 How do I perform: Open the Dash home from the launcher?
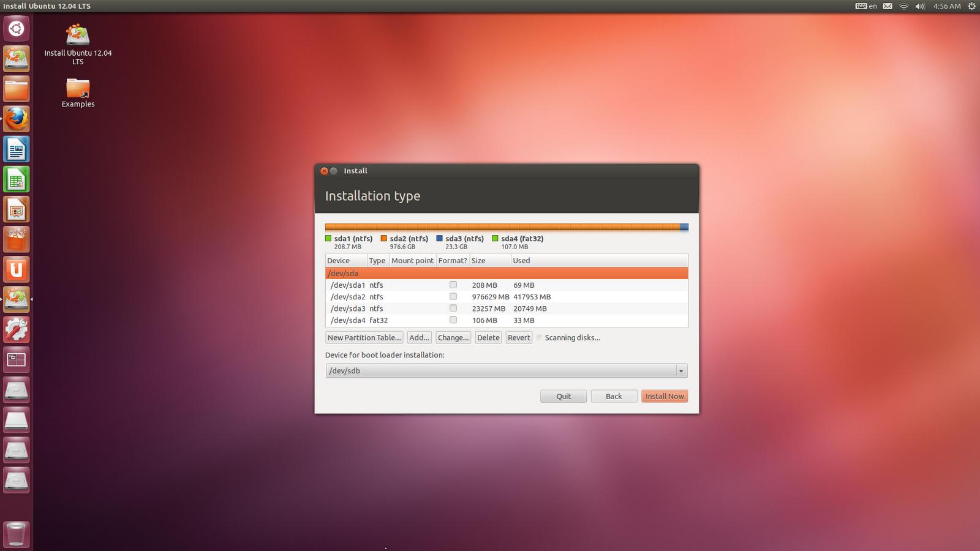(x=17, y=29)
